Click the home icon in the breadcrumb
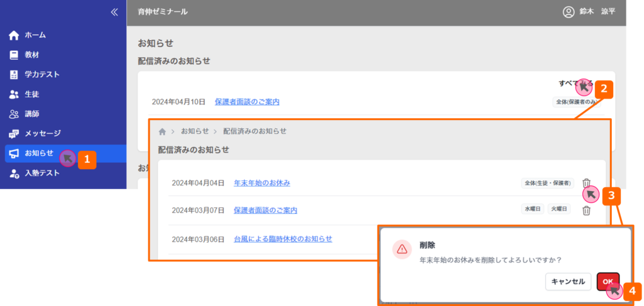The image size is (644, 306). [162, 131]
